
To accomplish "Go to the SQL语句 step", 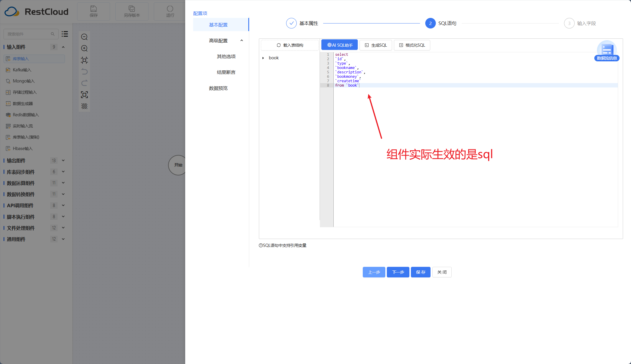I will pyautogui.click(x=441, y=23).
